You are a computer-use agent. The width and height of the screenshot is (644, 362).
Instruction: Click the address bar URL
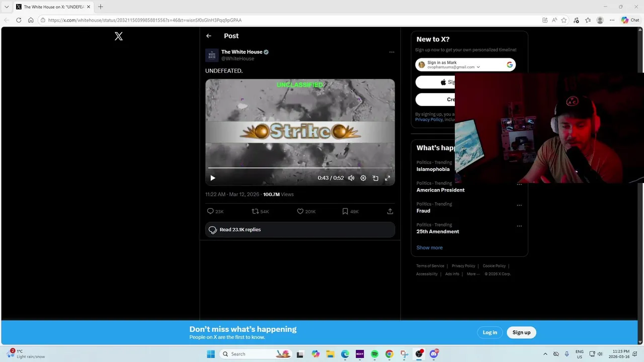click(145, 20)
